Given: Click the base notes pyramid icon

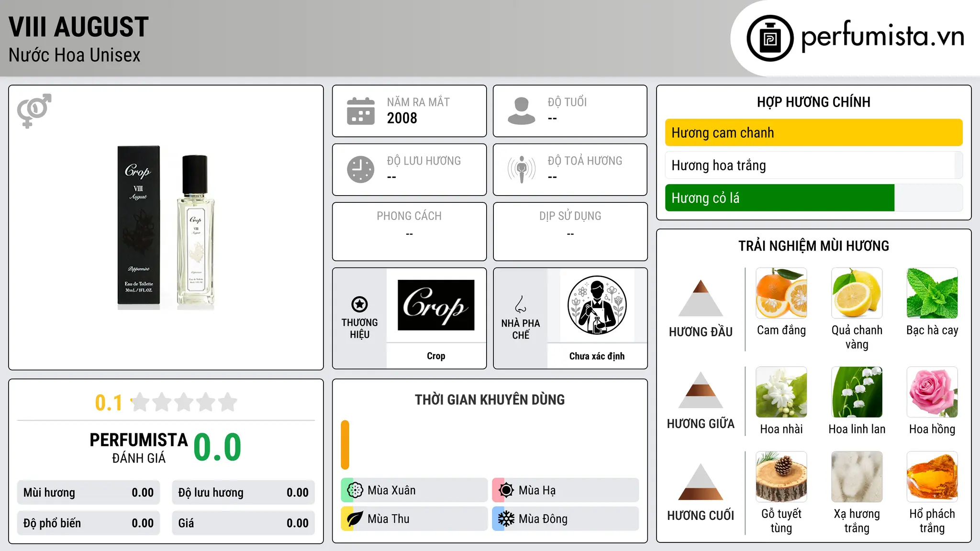Looking at the screenshot, I should tap(701, 482).
